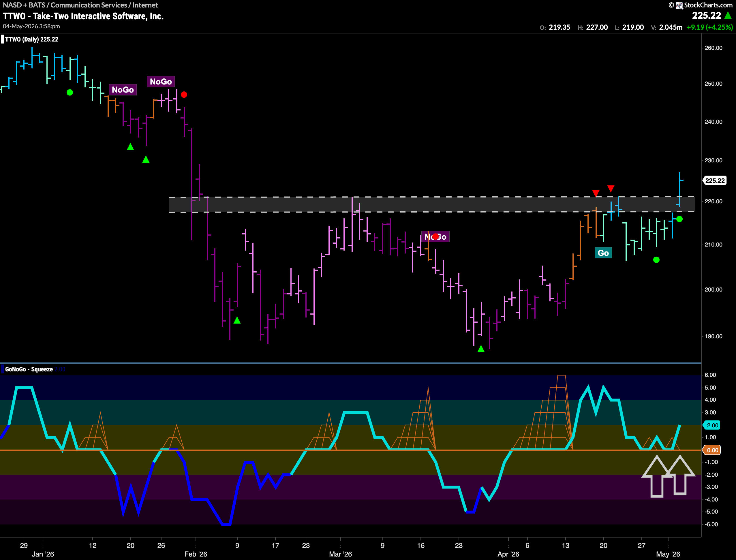Click the TTWO Take-Two Interactive Software title
736x560 pixels.
(83, 16)
